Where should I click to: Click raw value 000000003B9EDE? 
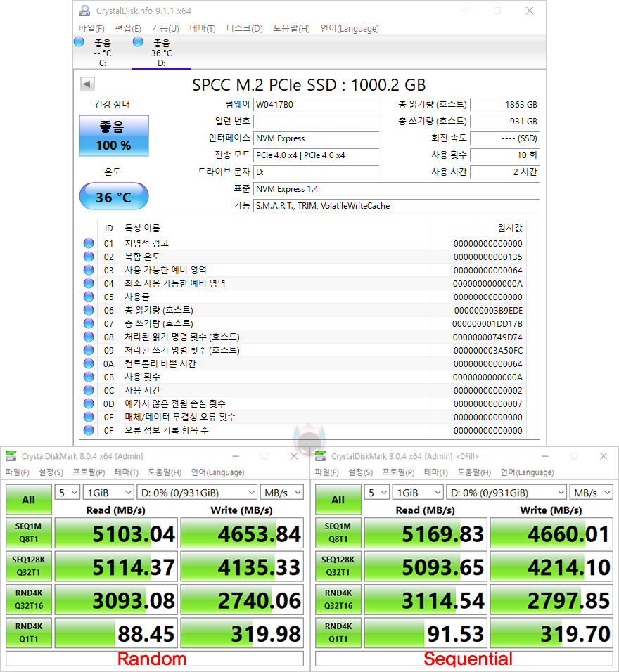click(488, 310)
